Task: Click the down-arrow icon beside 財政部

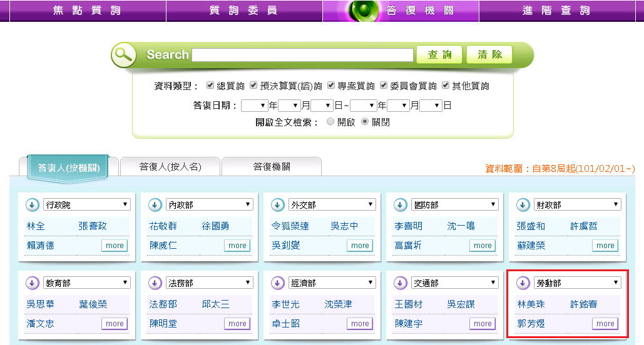Action: 522,205
